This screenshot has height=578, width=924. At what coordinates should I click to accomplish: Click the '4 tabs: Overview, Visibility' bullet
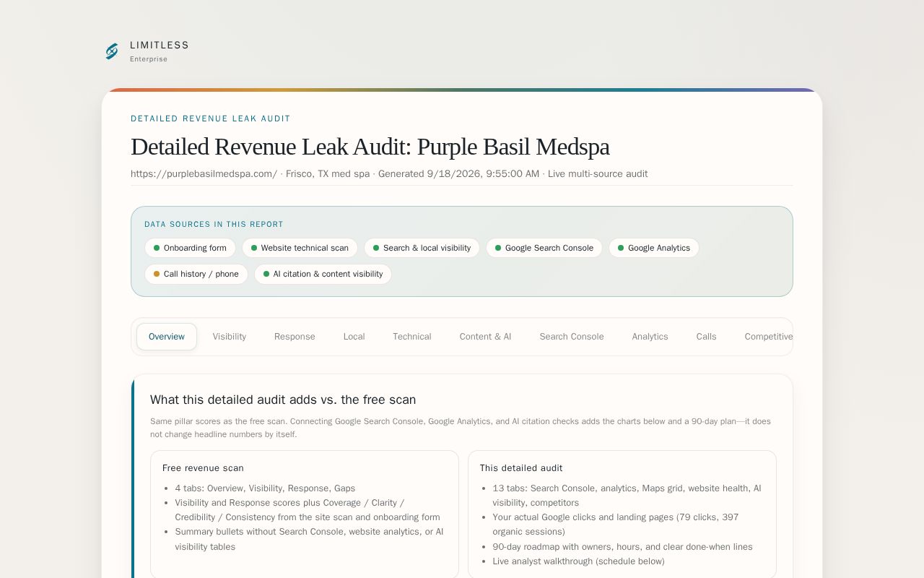click(265, 488)
